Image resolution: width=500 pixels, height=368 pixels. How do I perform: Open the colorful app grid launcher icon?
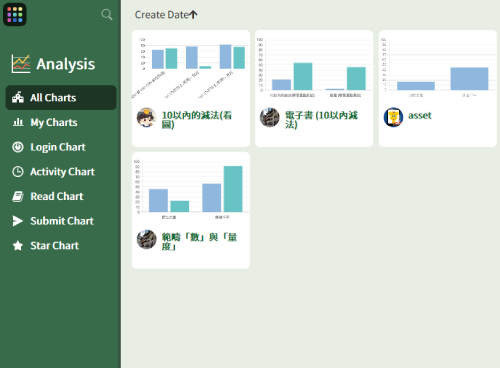click(x=15, y=15)
